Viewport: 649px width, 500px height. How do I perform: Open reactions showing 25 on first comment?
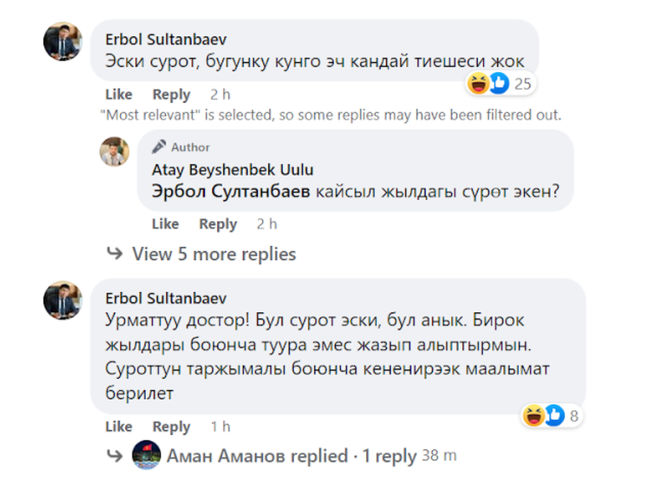pos(500,84)
